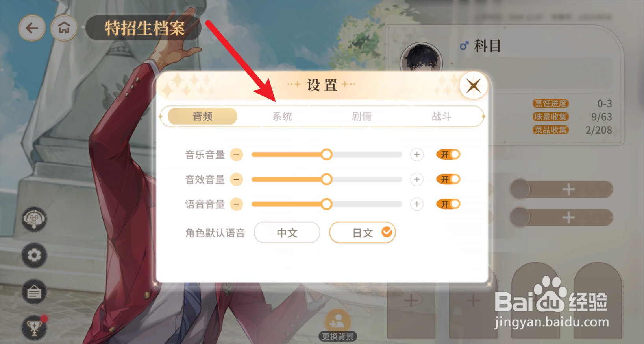Click the back arrow icon
This screenshot has height=344, width=644.
(32, 28)
